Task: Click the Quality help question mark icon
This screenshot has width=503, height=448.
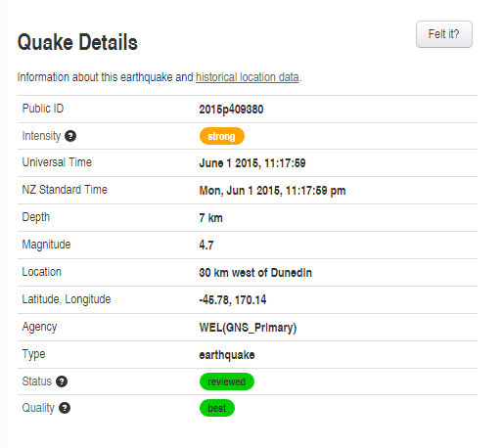Action: [65, 408]
